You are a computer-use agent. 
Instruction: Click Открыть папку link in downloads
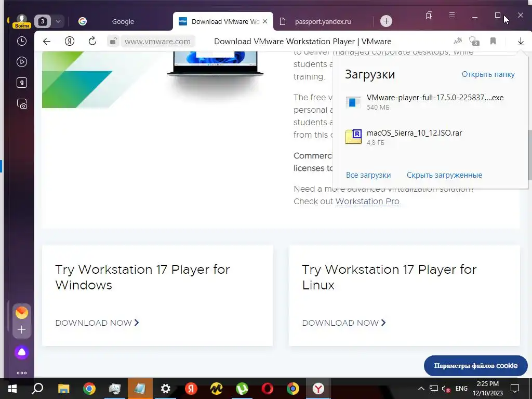click(x=488, y=74)
